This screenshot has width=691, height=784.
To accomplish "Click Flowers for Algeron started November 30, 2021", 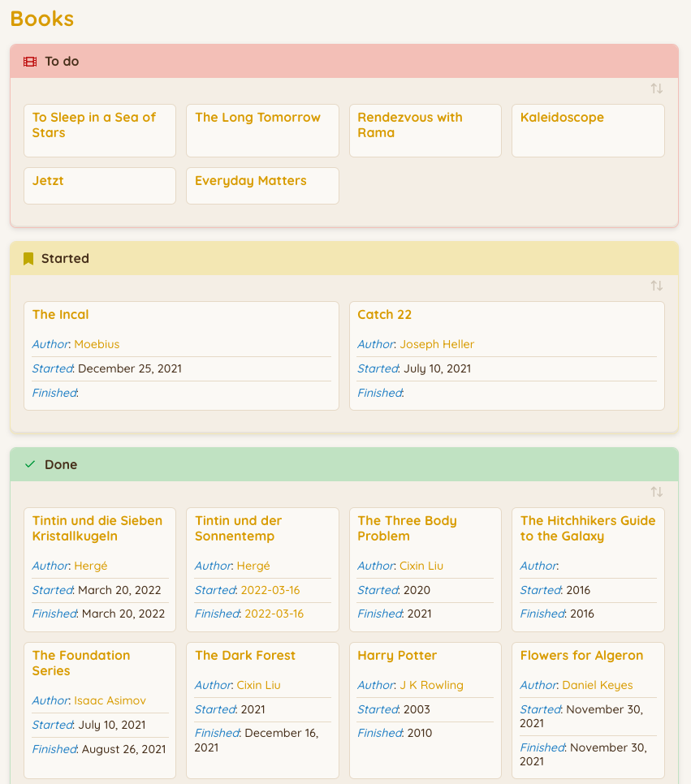I will coord(581,717).
